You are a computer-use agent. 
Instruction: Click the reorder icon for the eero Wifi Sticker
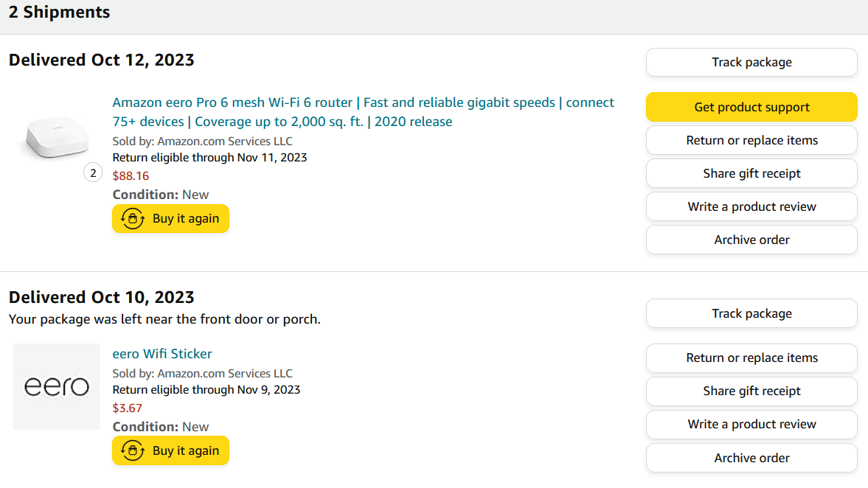pos(133,450)
